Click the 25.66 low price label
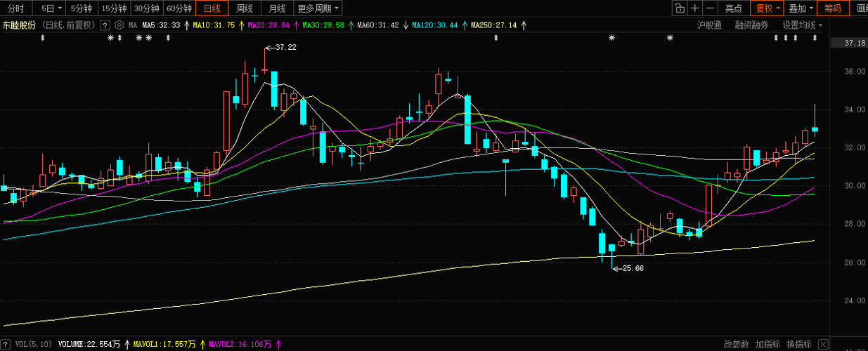 633,268
